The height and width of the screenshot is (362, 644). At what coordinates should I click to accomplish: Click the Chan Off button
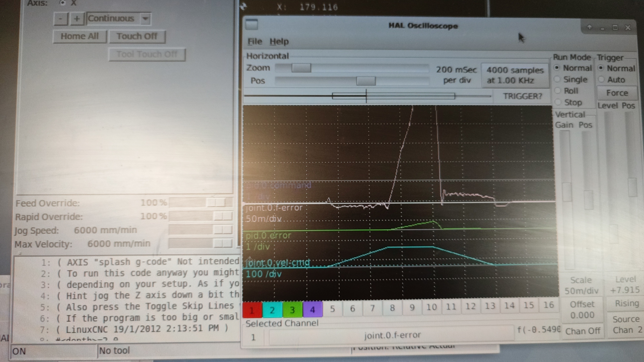click(583, 331)
